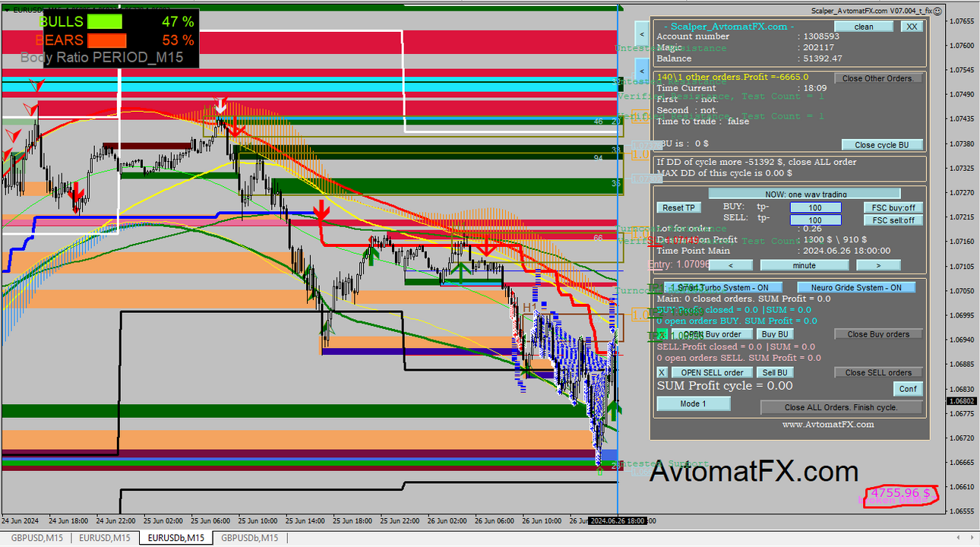Image resolution: width=980 pixels, height=547 pixels.
Task: Select the EURUSDb,M15 chart tab
Action: pos(176,538)
